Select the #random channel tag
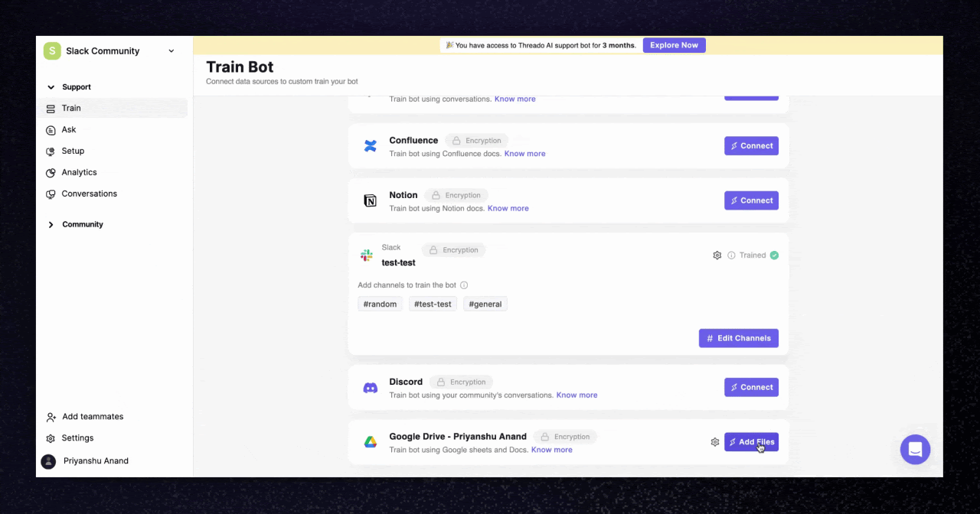The image size is (980, 514). (380, 304)
